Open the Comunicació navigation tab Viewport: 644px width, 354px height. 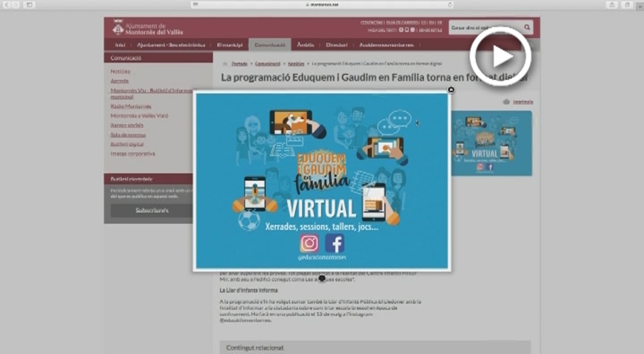(x=270, y=45)
